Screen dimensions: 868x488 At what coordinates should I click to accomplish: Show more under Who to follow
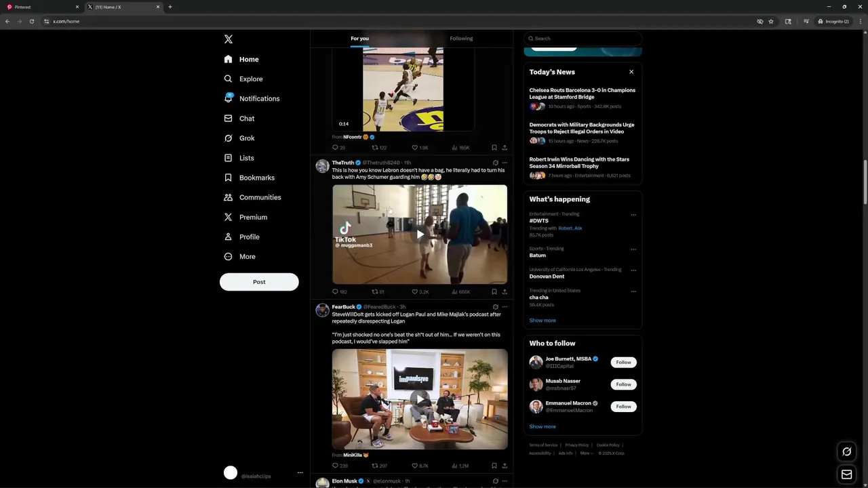tap(542, 427)
